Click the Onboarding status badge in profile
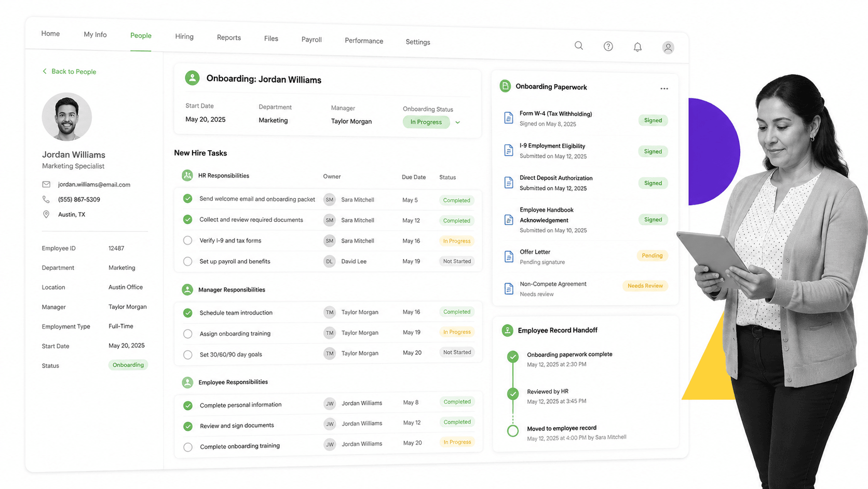 coord(128,365)
